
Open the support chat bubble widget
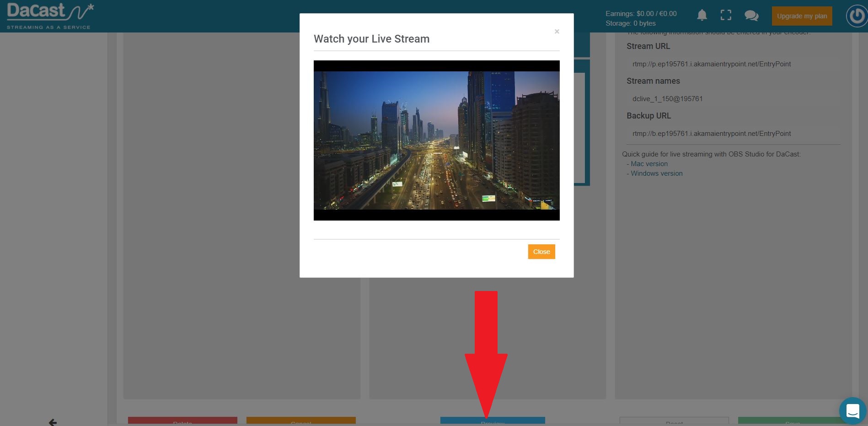tap(853, 410)
